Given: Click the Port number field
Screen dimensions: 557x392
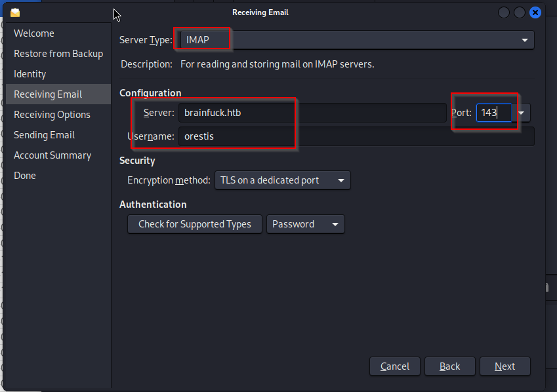Looking at the screenshot, I should point(493,113).
